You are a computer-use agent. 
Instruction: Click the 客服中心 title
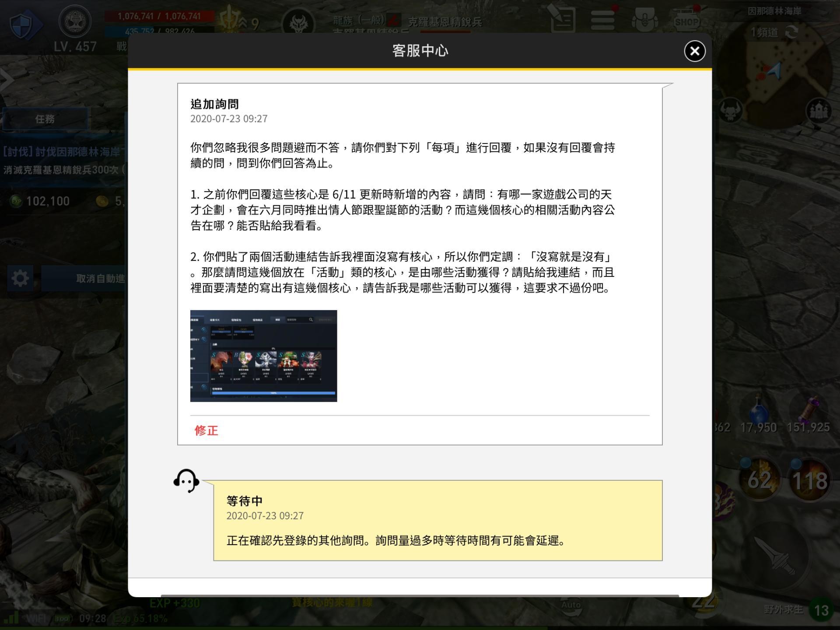coord(420,51)
